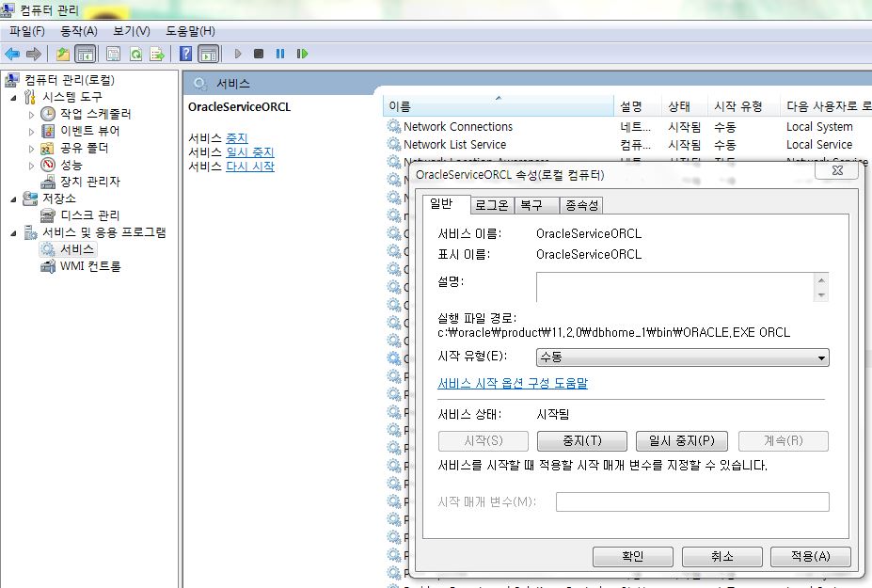This screenshot has width=872, height=588.
Task: Select the Network List Service row
Action: point(628,145)
